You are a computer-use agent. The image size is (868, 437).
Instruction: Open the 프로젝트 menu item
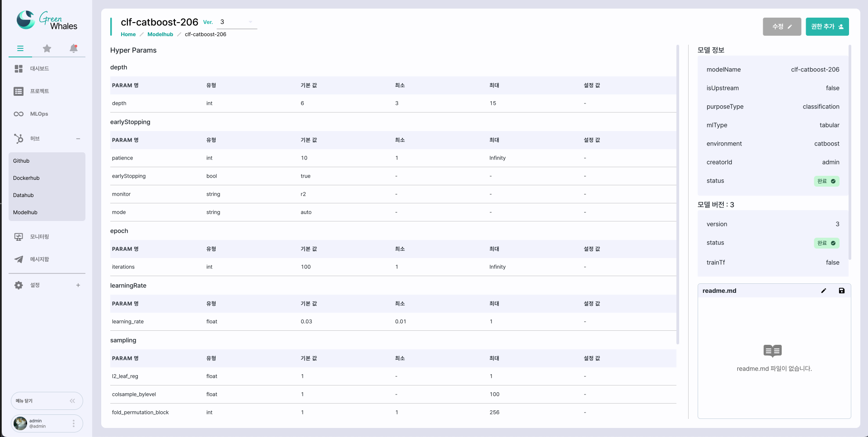point(39,91)
